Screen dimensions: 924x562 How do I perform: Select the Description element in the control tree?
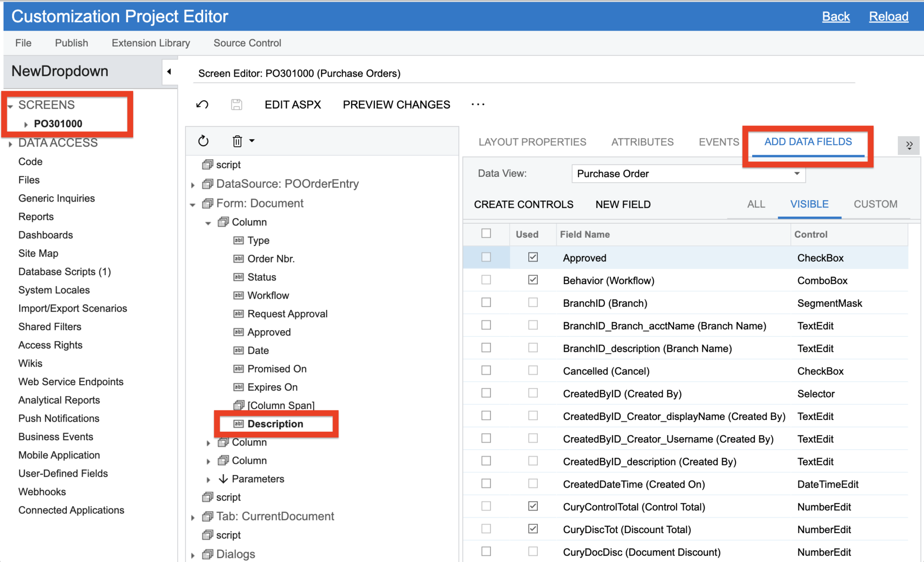click(x=276, y=424)
